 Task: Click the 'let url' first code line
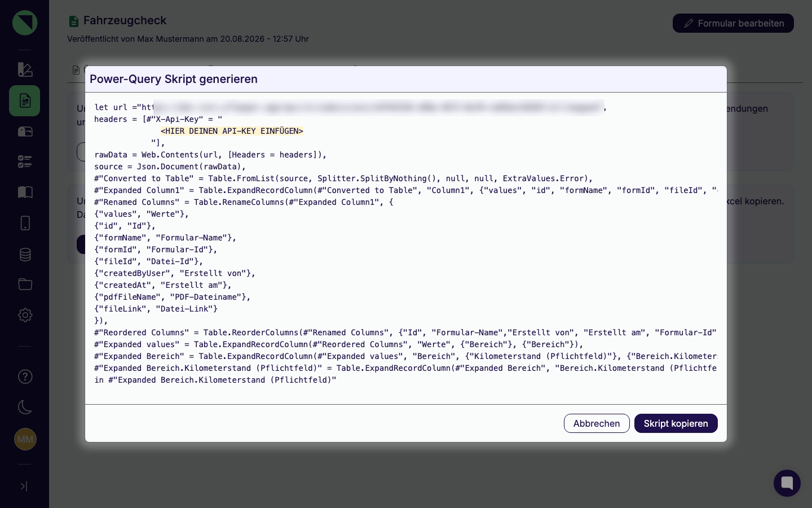pos(351,107)
